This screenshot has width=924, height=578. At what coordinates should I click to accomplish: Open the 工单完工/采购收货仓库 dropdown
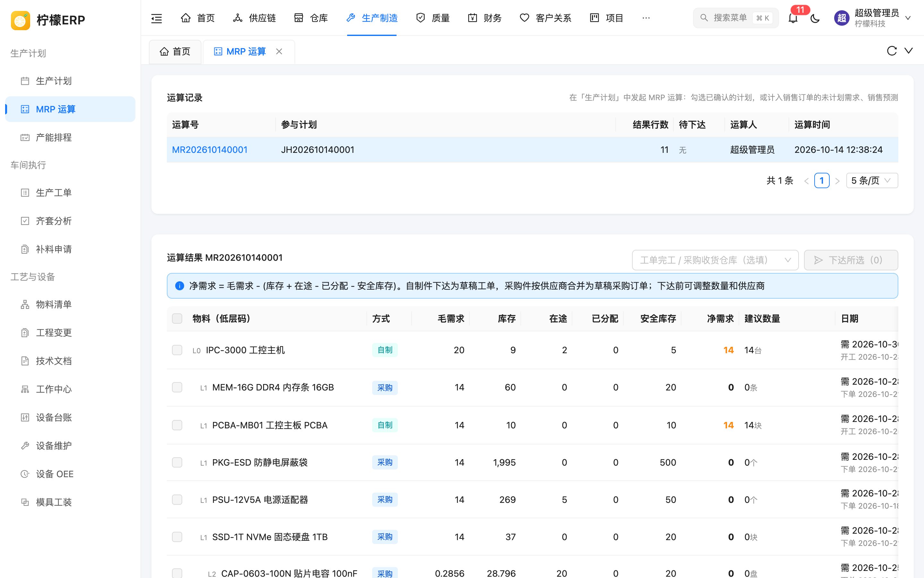point(715,260)
